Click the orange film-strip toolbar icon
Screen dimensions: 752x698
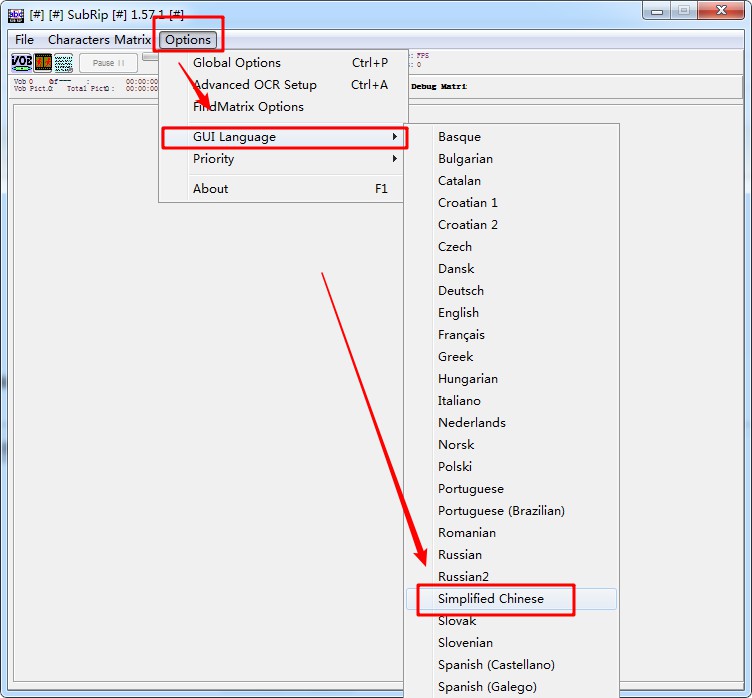[43, 63]
